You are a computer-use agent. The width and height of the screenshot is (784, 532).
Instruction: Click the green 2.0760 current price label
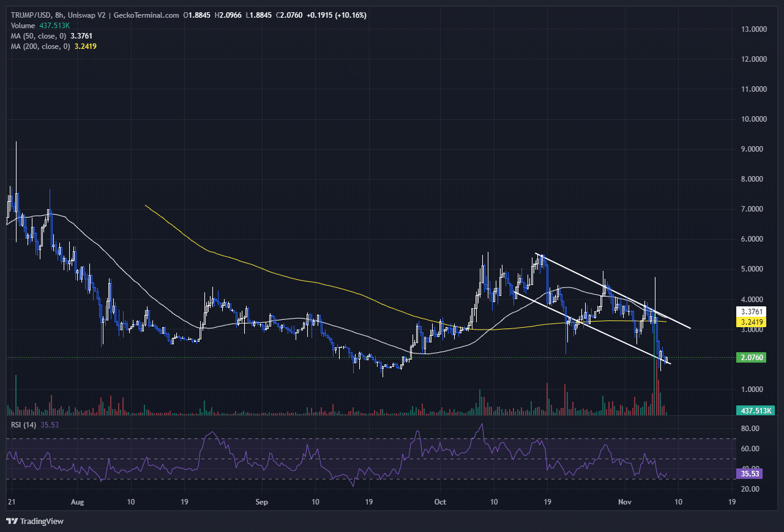tap(752, 357)
